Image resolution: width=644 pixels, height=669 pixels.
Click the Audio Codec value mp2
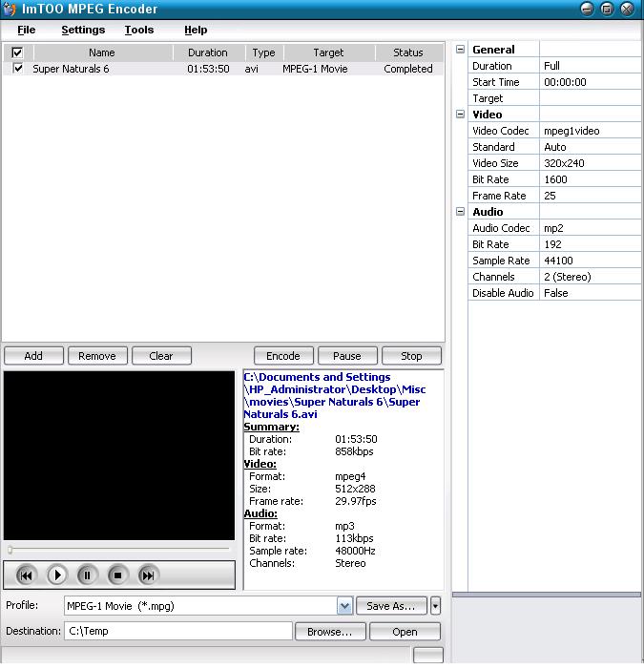tap(591, 228)
